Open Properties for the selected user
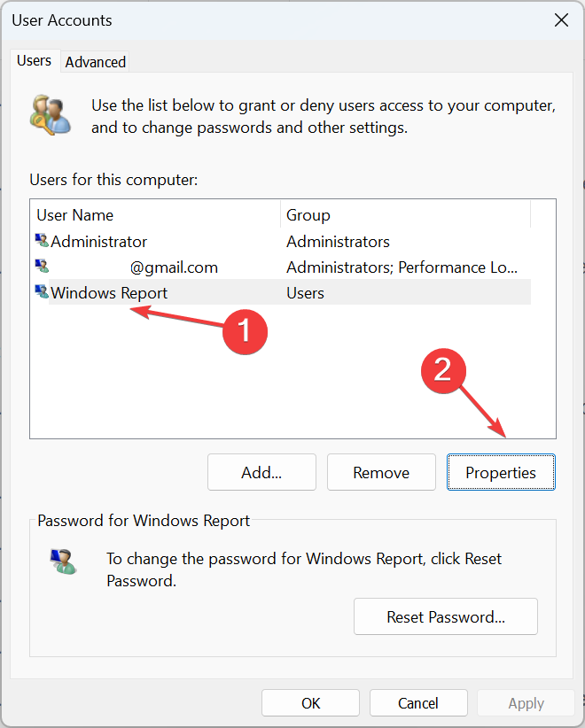The width and height of the screenshot is (585, 728). coord(501,472)
